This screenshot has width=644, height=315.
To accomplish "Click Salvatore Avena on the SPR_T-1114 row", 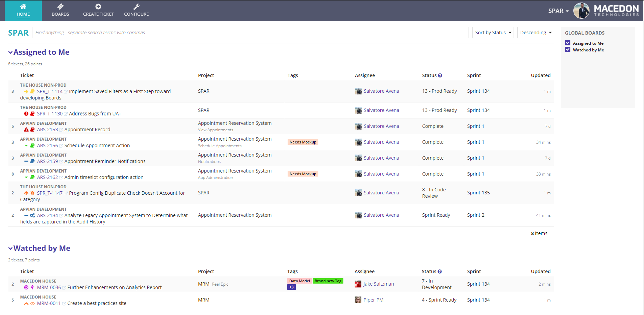I will (381, 91).
